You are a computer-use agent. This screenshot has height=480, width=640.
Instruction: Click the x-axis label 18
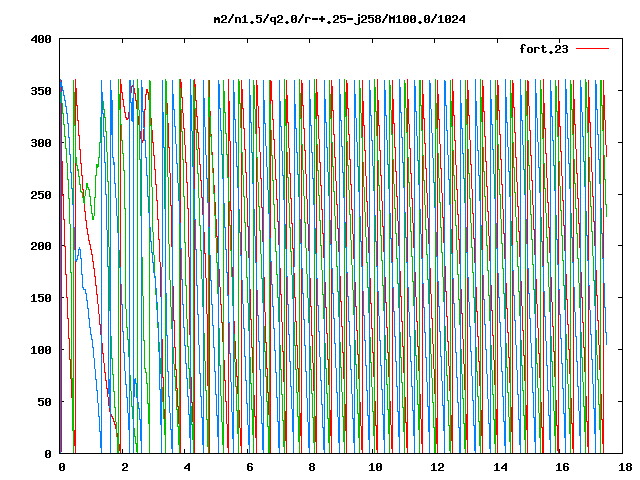pos(625,467)
